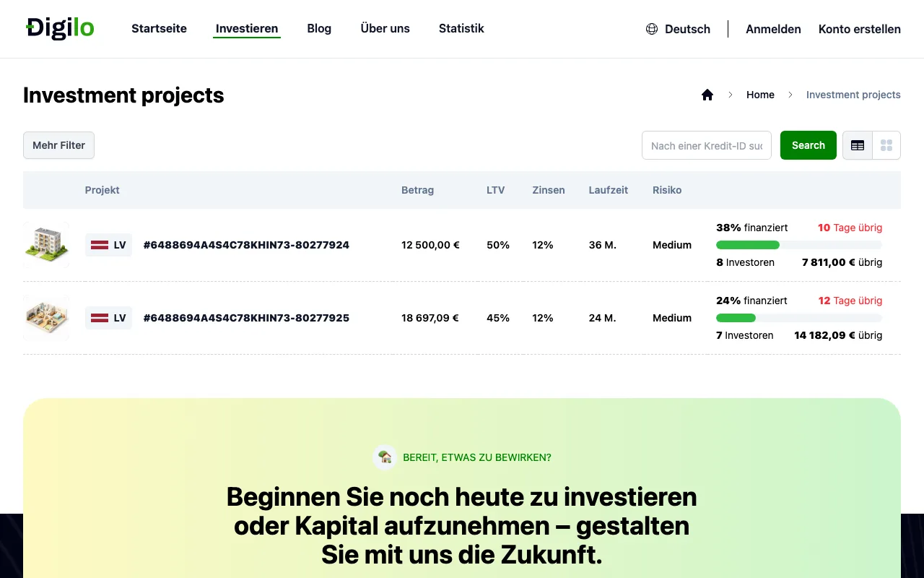Click Home breadcrumb link
This screenshot has width=924, height=578.
click(x=760, y=95)
